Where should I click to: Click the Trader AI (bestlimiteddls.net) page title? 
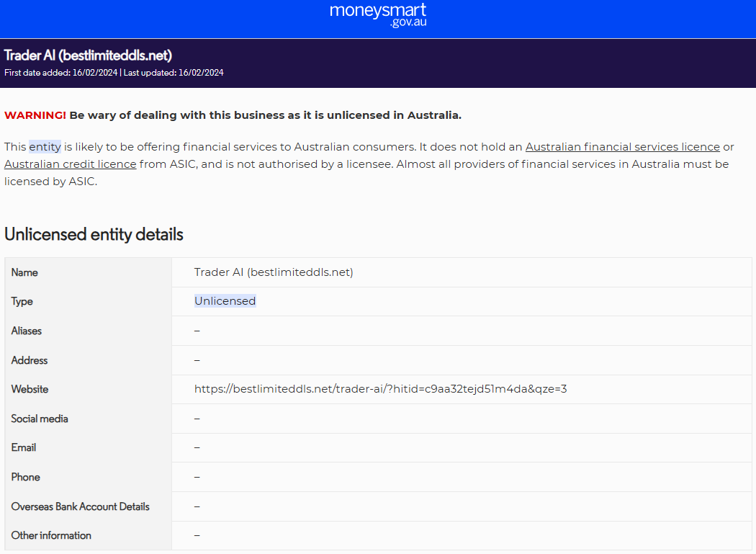click(89, 55)
